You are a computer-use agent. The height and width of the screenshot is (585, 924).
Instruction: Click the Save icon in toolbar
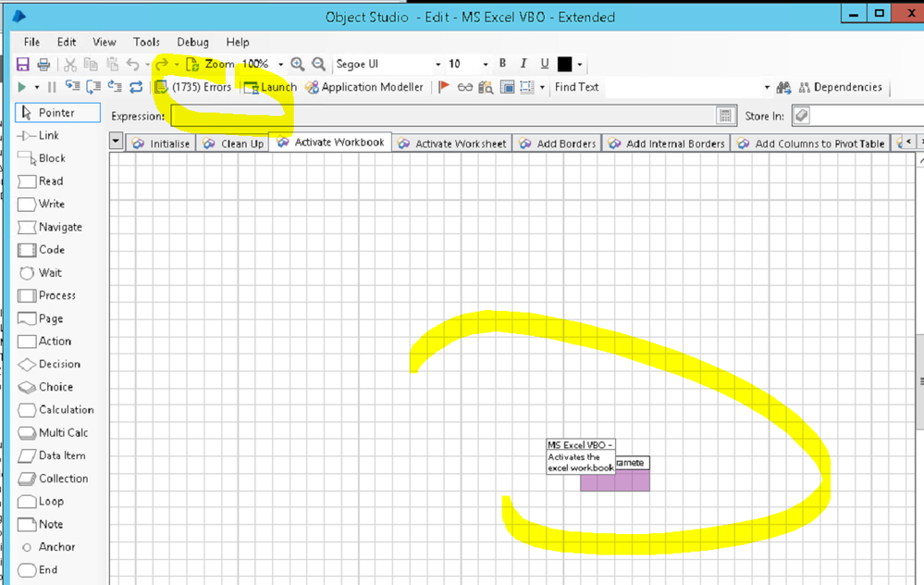(23, 65)
